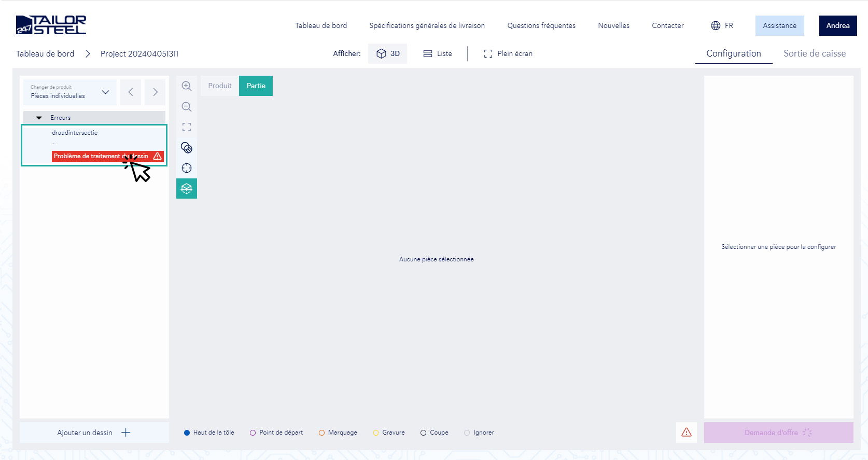Switch to Sortie de caisse tab
The height and width of the screenshot is (460, 868).
(x=814, y=53)
